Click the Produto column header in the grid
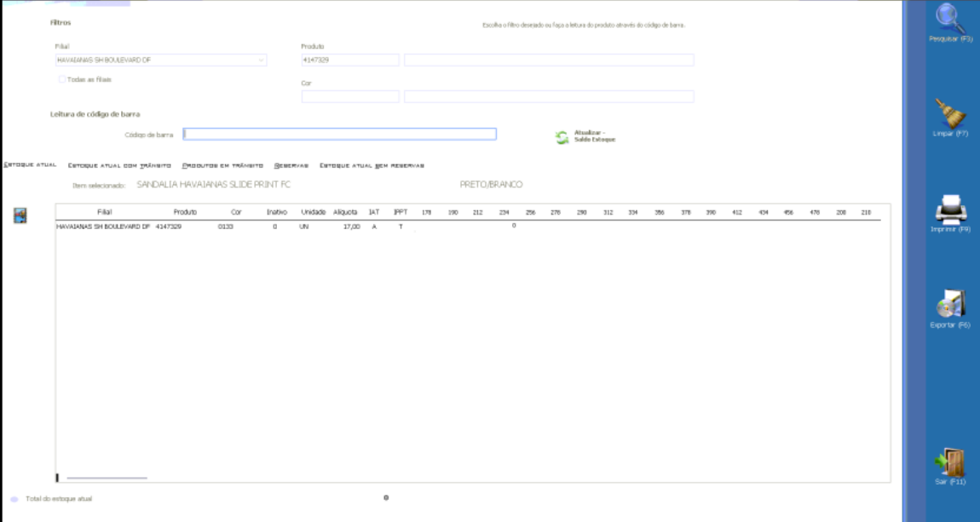The width and height of the screenshot is (980, 522). 185,212
